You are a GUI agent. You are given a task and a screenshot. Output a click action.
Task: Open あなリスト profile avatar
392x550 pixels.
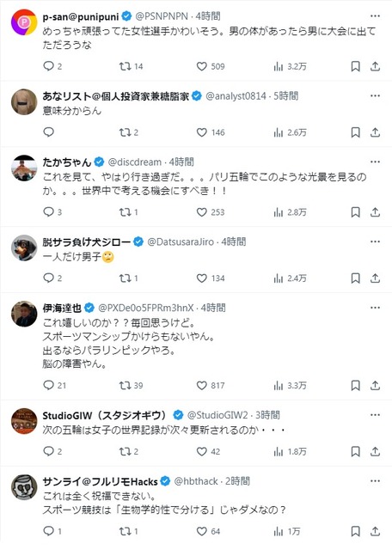pyautogui.click(x=24, y=101)
